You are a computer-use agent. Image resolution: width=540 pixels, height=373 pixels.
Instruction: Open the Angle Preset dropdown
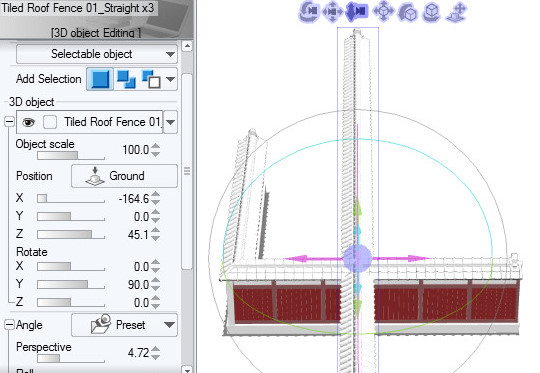pos(124,325)
